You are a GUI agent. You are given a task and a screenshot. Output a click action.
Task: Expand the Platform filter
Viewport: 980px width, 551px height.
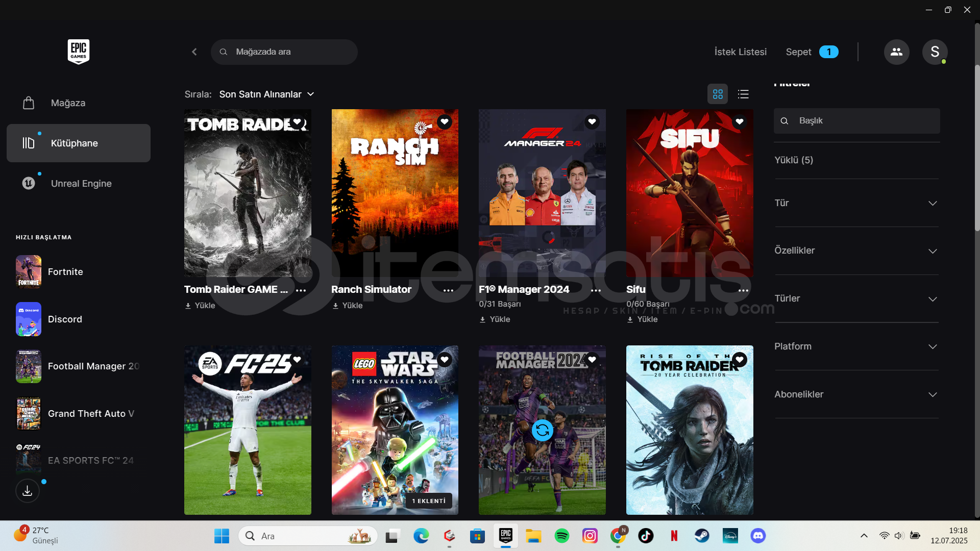pos(856,346)
